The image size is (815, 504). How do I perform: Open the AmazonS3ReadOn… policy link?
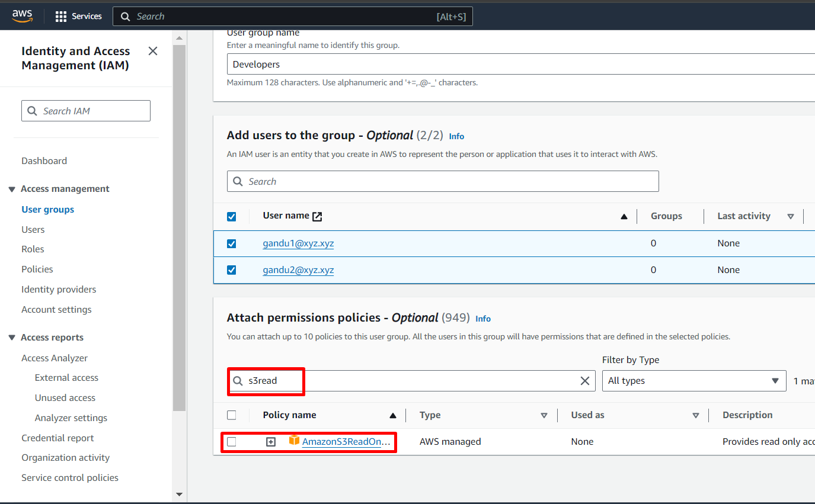(347, 442)
